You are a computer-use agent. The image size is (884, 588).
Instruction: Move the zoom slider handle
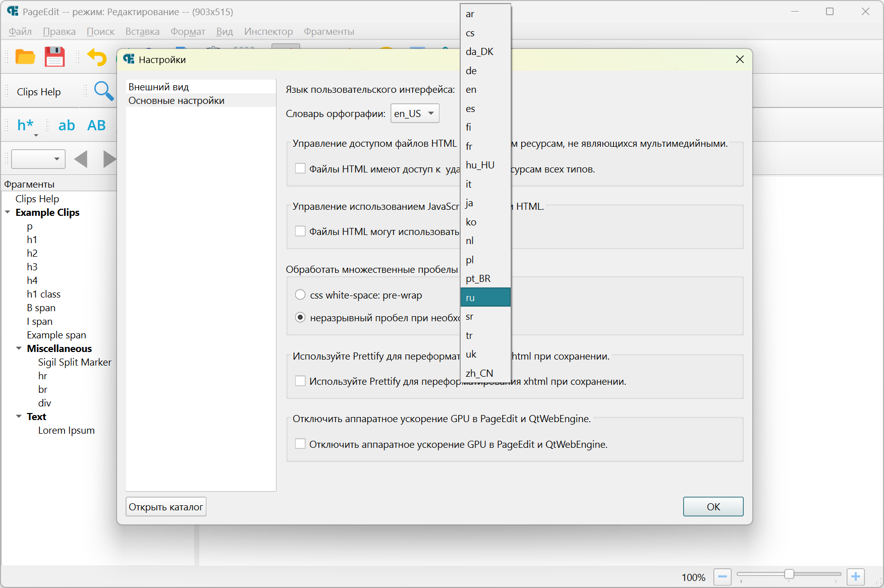789,574
